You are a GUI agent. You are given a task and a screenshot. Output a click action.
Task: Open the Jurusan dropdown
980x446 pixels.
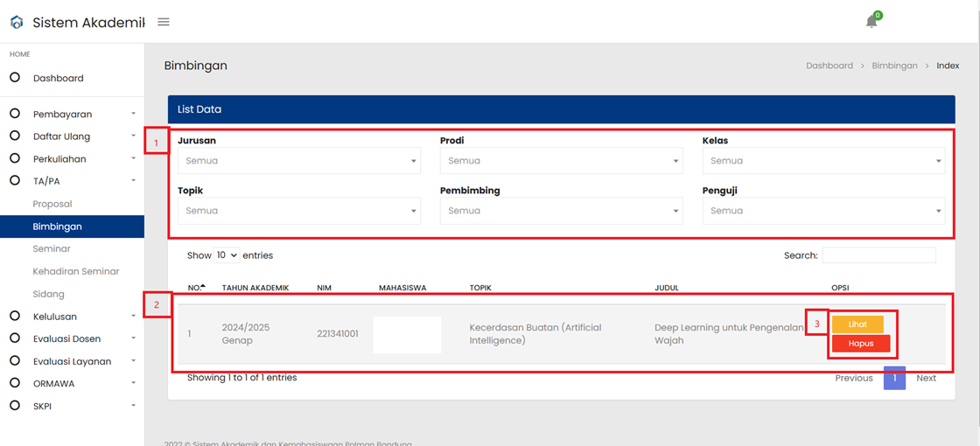click(299, 161)
